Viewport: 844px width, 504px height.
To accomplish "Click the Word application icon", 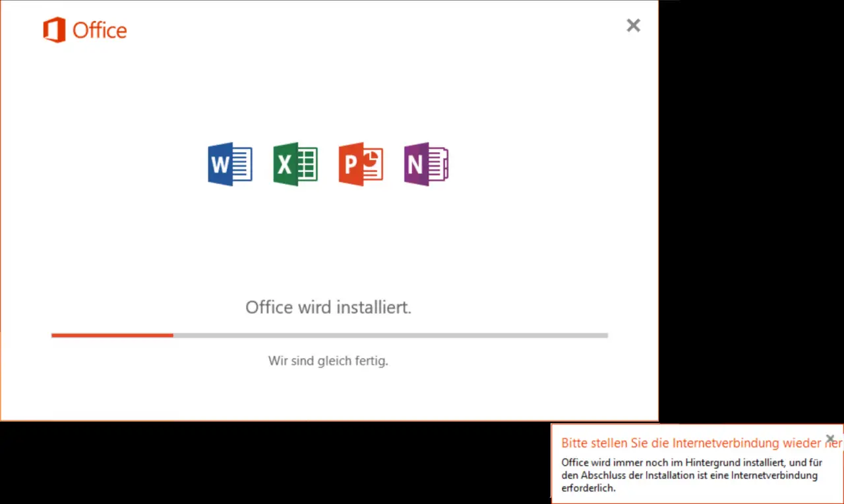I will tap(230, 163).
